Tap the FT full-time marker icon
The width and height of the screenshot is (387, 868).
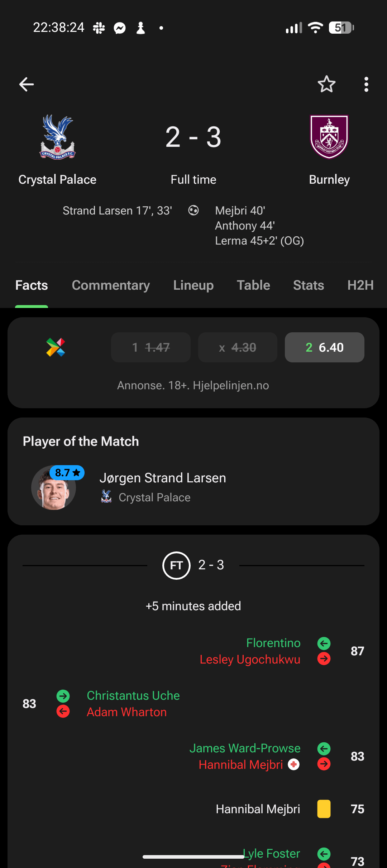coord(176,565)
